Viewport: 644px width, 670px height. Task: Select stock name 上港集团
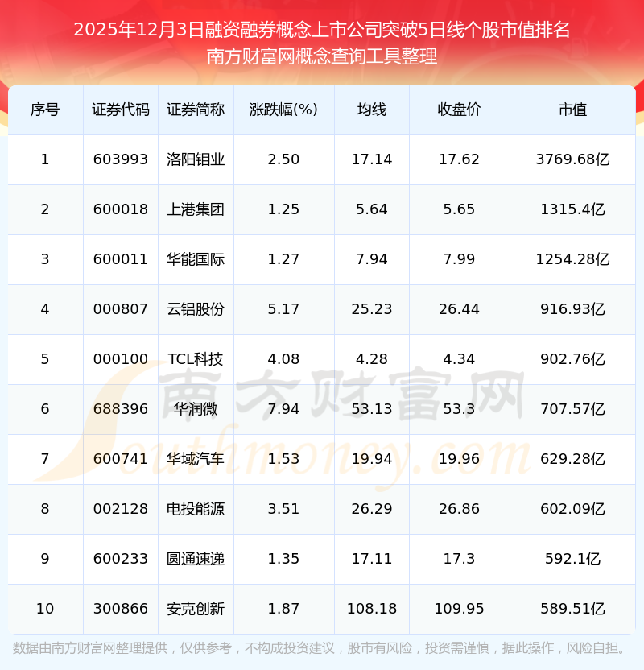click(196, 209)
